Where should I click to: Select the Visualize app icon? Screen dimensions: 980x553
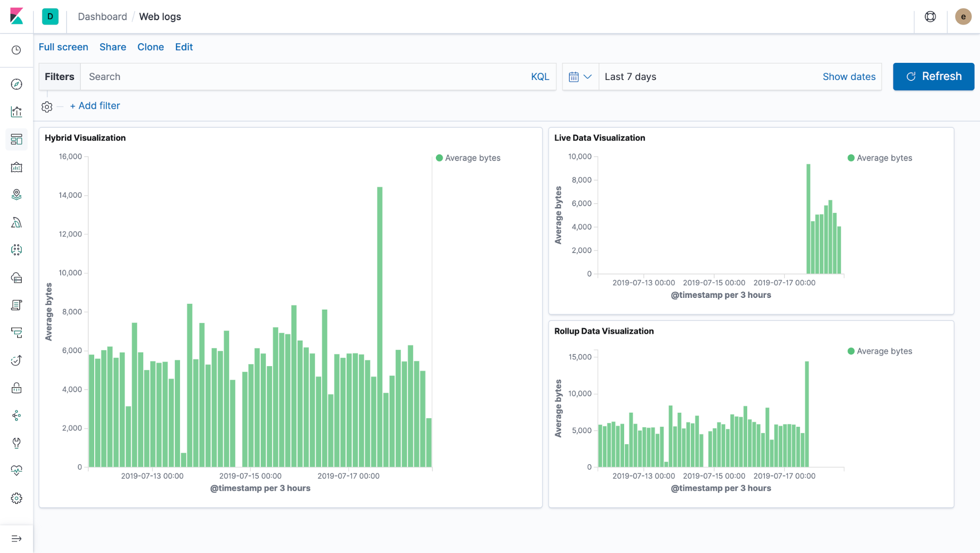coord(16,111)
